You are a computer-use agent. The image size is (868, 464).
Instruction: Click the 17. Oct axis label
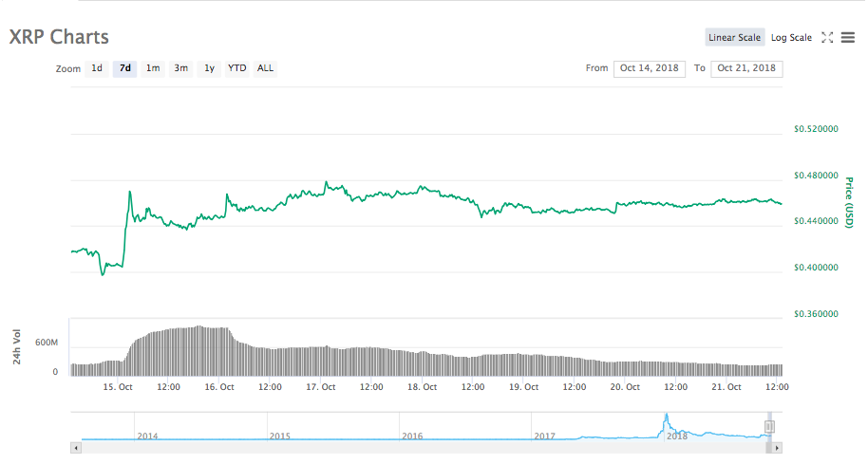(321, 387)
